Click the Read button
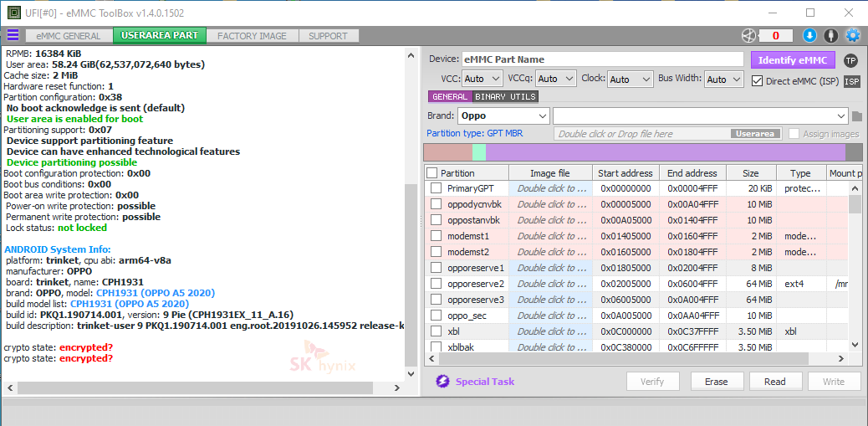Viewport: 868px width, 426px height. pyautogui.click(x=775, y=381)
